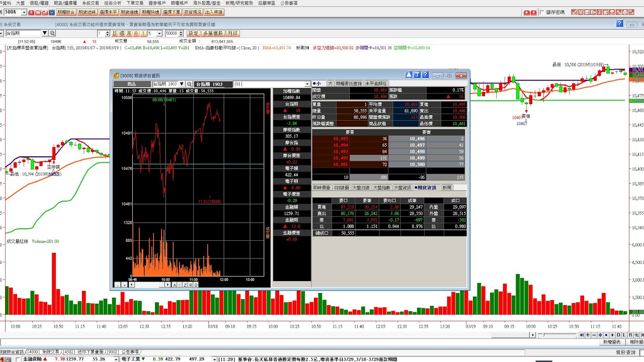Select the 月 monthly period button

pyautogui.click(x=129, y=33)
